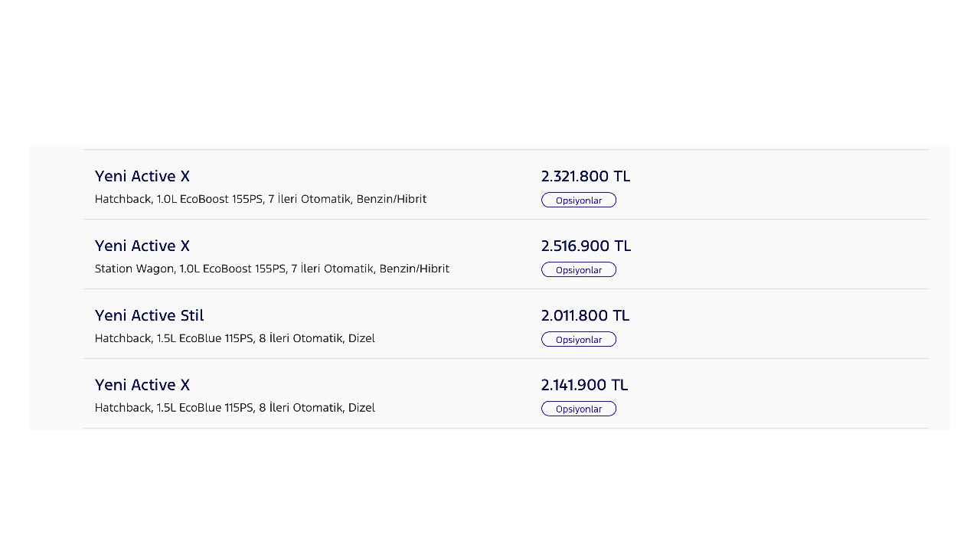Click the 2.141.900 TL price

click(584, 385)
